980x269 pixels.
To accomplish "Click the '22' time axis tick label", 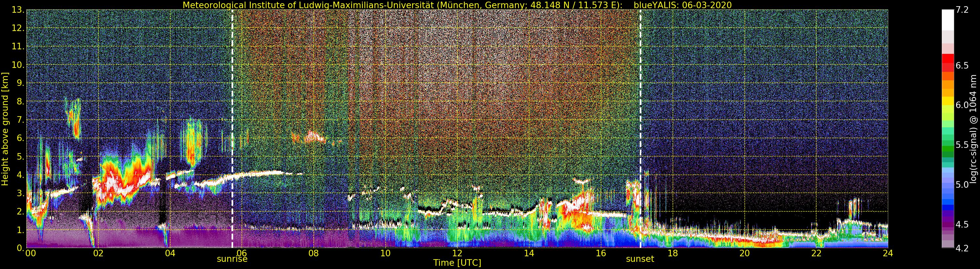I will pos(816,253).
